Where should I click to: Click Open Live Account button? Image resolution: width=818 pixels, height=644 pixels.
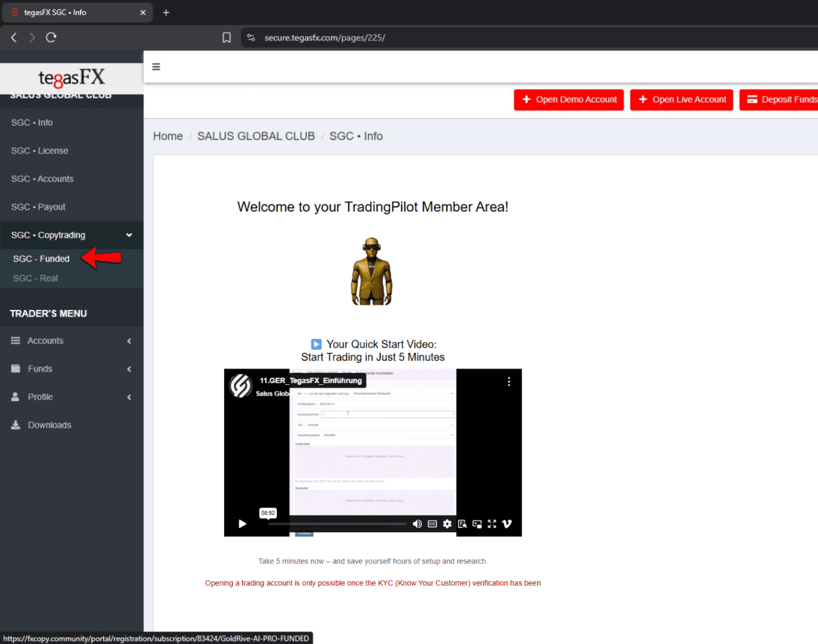click(x=681, y=99)
